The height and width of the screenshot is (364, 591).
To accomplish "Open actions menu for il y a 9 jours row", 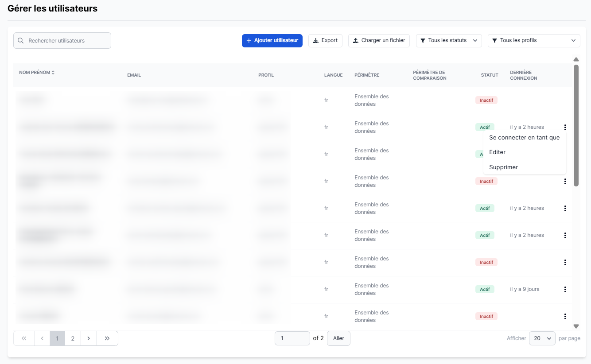I will (x=565, y=289).
